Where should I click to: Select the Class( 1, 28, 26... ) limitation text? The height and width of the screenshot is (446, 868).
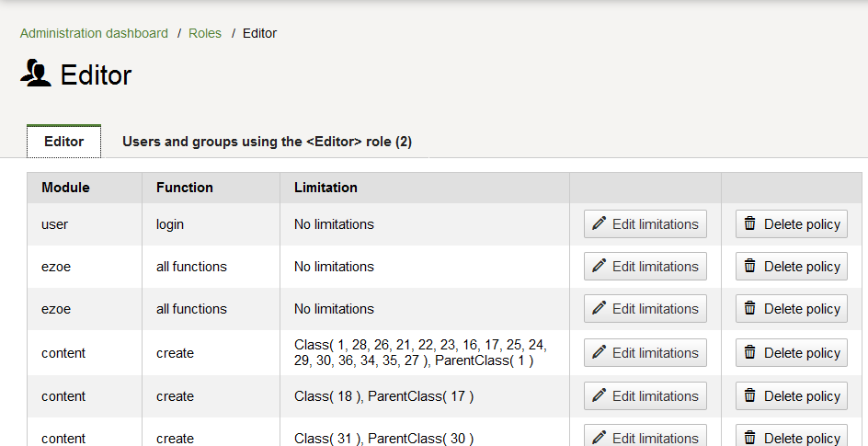point(421,352)
